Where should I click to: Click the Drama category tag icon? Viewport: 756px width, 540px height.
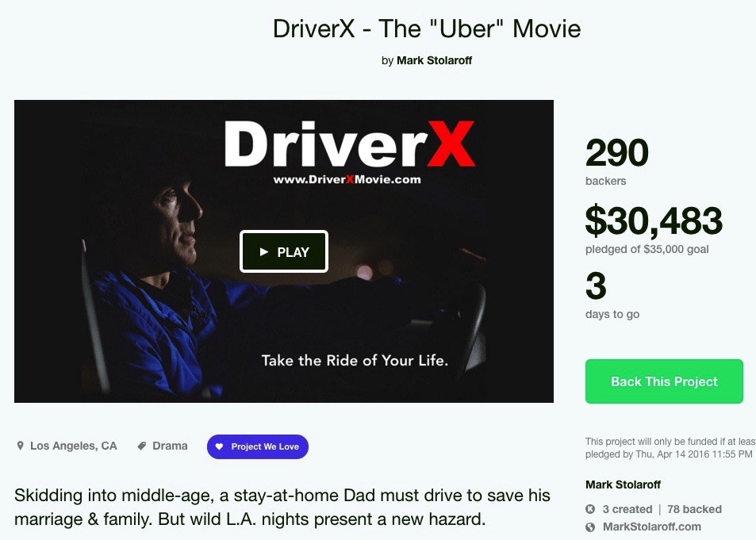(142, 446)
